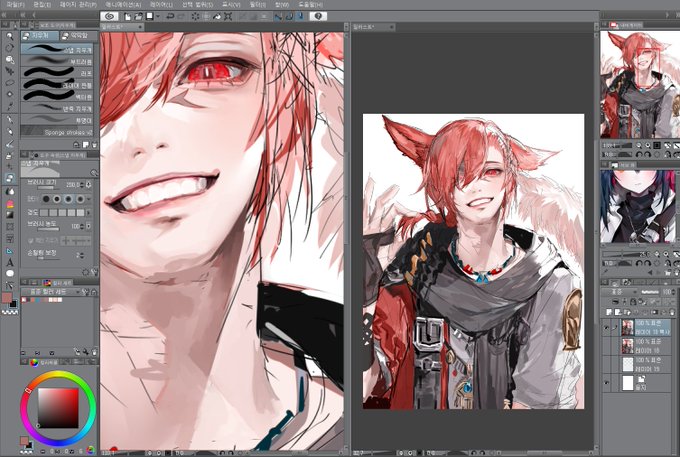Select the Blend tool
680x457 pixels.
9,191
